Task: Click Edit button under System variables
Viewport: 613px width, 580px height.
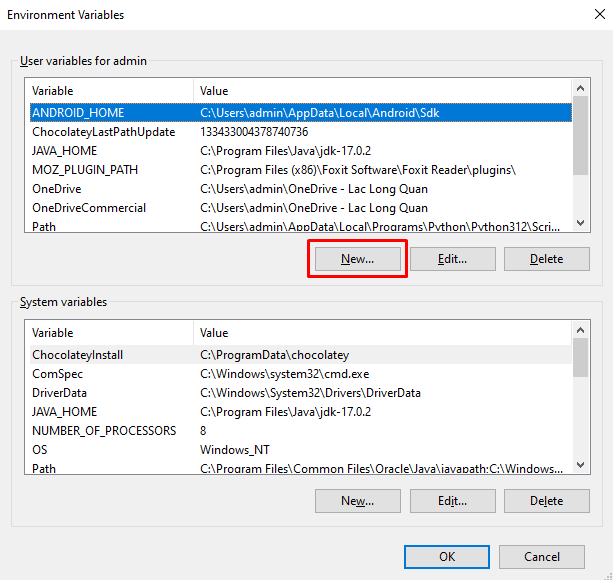Action: coord(453,501)
